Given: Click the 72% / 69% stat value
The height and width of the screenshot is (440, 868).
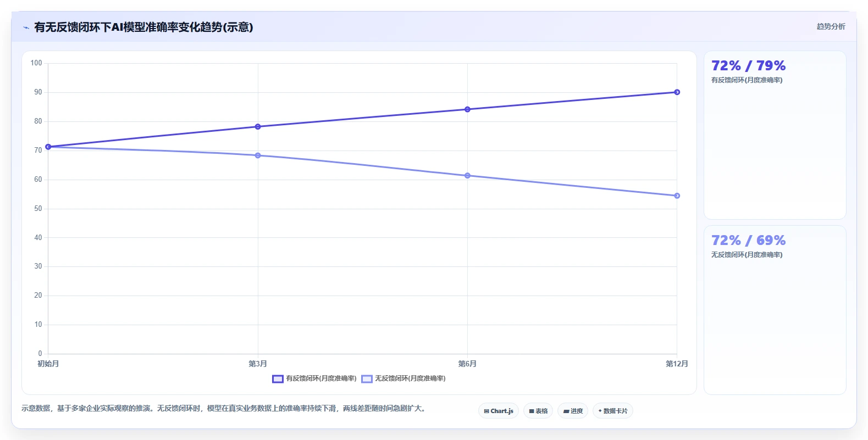Looking at the screenshot, I should click(x=748, y=241).
